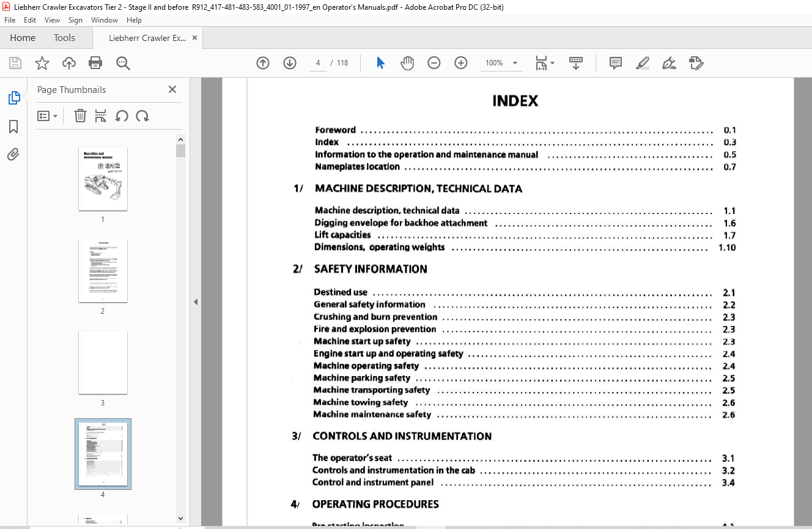Rotate page clockwise
Image resolution: width=812 pixels, height=529 pixels.
pos(142,116)
